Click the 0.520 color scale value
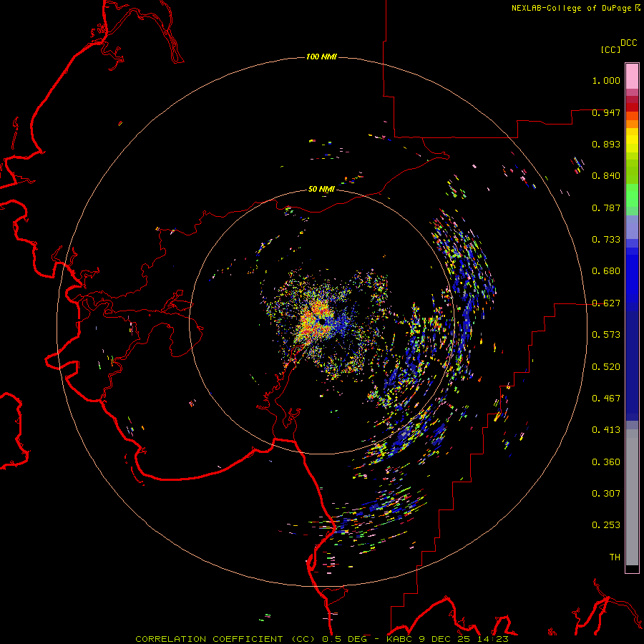The height and width of the screenshot is (644, 644). pos(606,367)
